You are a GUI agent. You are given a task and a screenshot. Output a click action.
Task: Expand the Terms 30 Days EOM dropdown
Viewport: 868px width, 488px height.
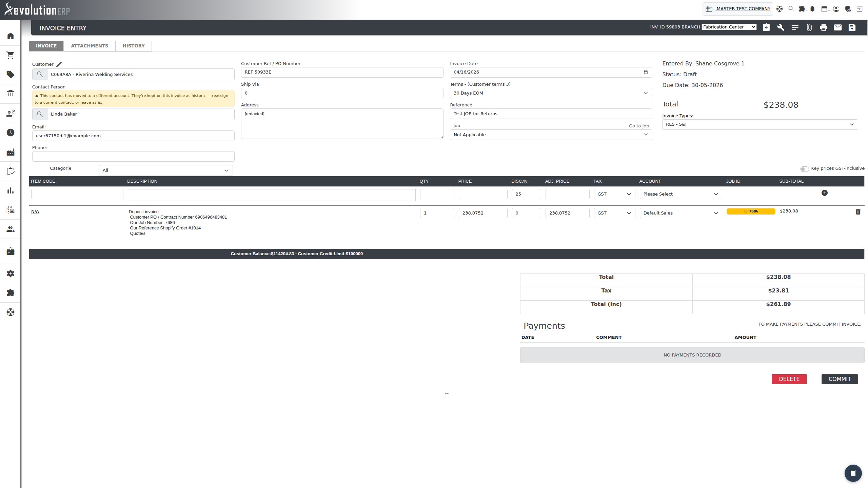coord(551,93)
